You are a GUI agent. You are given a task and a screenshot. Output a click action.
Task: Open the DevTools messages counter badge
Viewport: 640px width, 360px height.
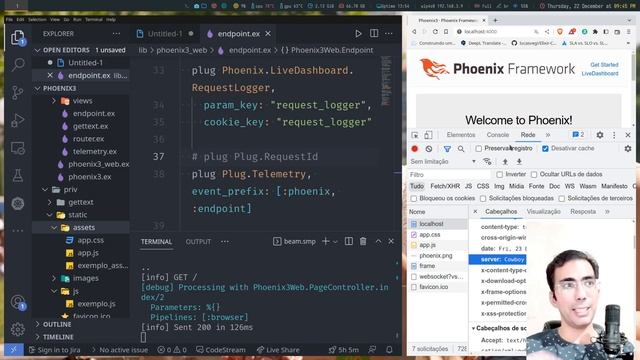(x=578, y=135)
